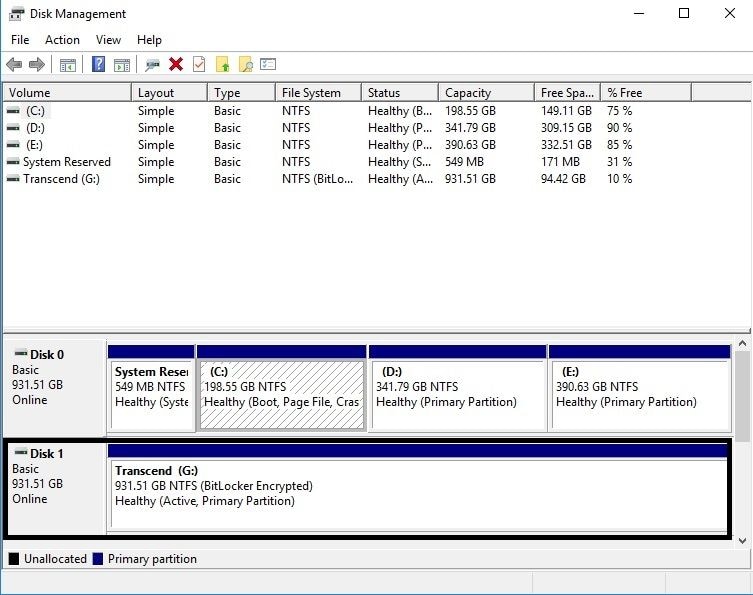
Task: Open the File menu
Action: tap(20, 40)
